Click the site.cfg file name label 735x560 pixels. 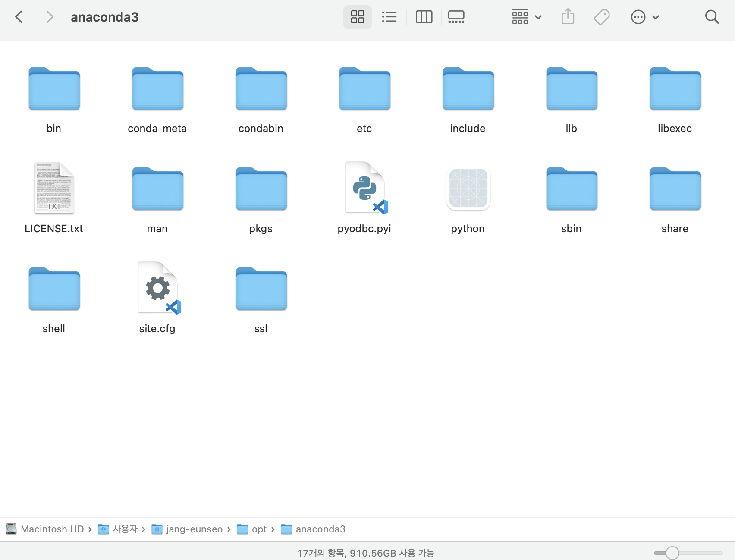point(157,329)
